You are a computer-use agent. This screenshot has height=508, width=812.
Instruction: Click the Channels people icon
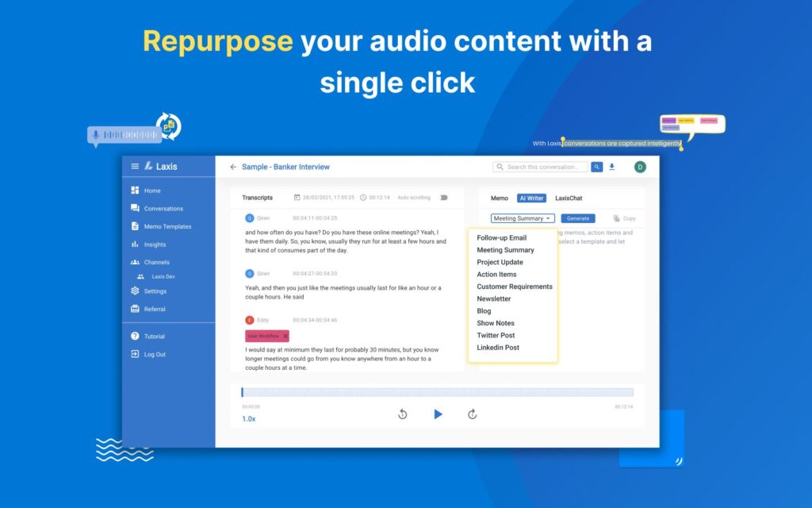point(135,262)
